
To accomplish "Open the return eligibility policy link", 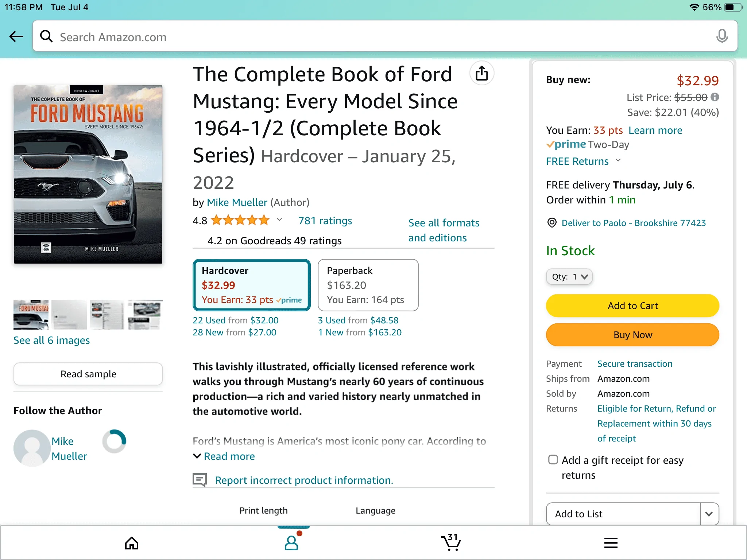I will pos(657,423).
